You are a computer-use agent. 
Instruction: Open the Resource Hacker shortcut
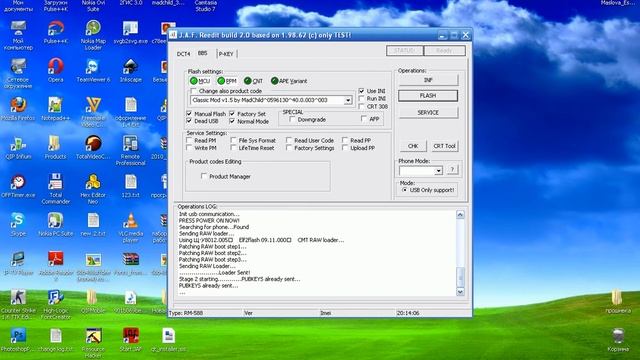point(93,336)
